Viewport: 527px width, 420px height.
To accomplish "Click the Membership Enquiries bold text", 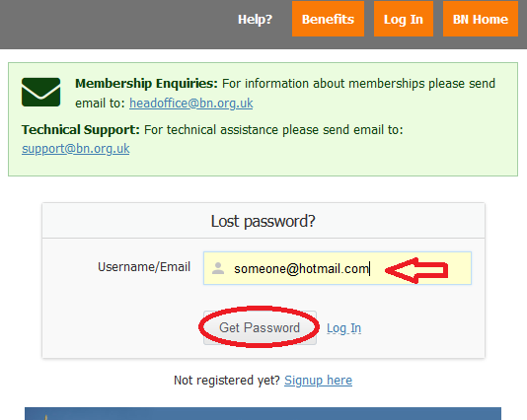I will [x=146, y=83].
